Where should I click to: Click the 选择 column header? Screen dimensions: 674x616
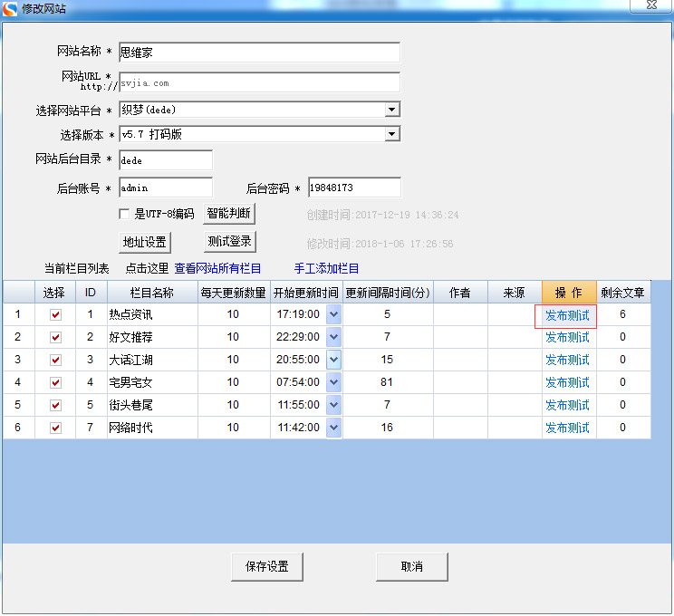tap(55, 293)
